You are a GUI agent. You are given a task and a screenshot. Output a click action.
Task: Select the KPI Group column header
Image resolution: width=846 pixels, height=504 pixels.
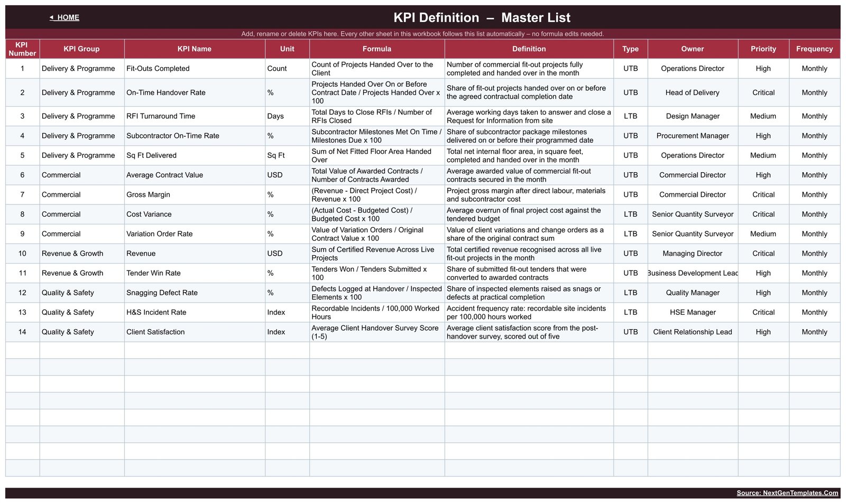pos(81,49)
